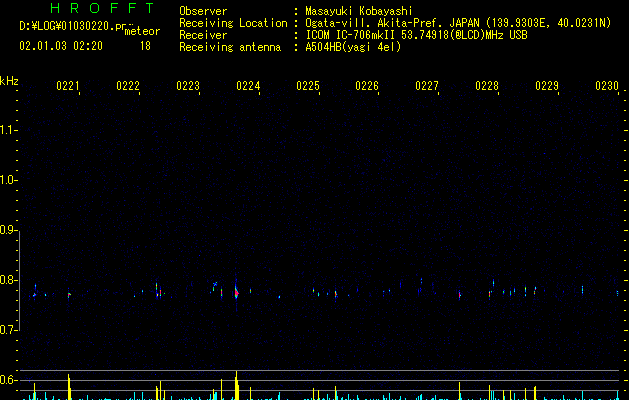
Task: Click the 1.0 kHz axis label
Action: (x=8, y=180)
